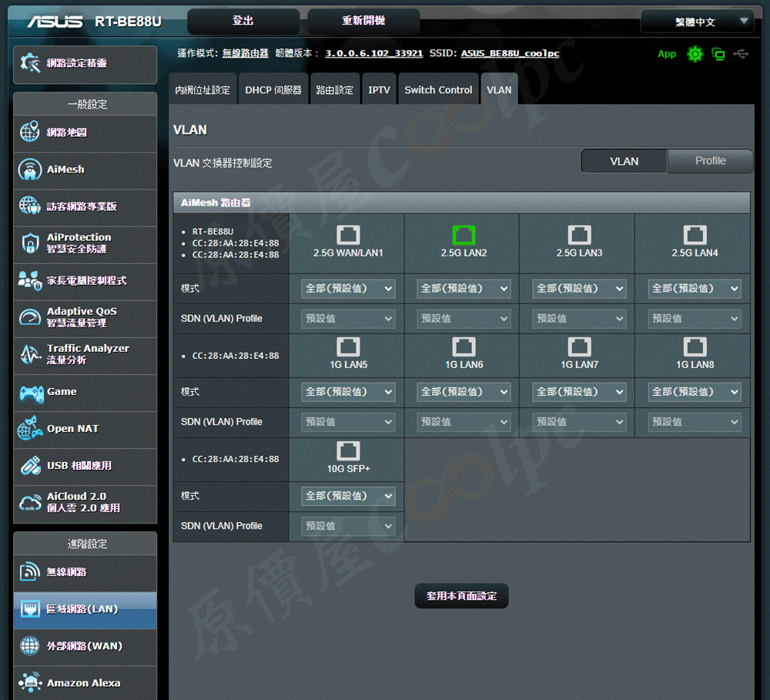770x700 pixels.
Task: Select the green 2.5G LAN2 port icon
Action: tap(464, 235)
